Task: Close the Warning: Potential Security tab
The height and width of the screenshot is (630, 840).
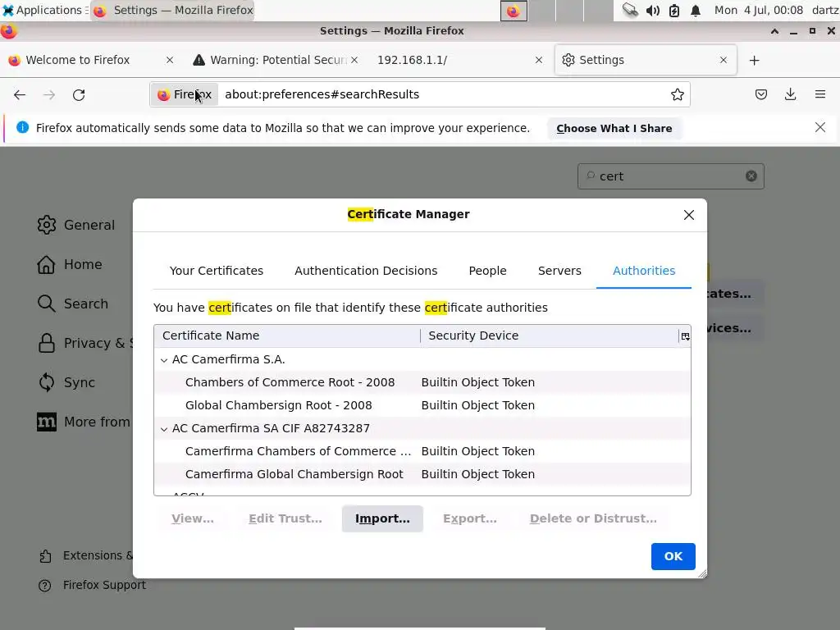Action: (x=354, y=60)
